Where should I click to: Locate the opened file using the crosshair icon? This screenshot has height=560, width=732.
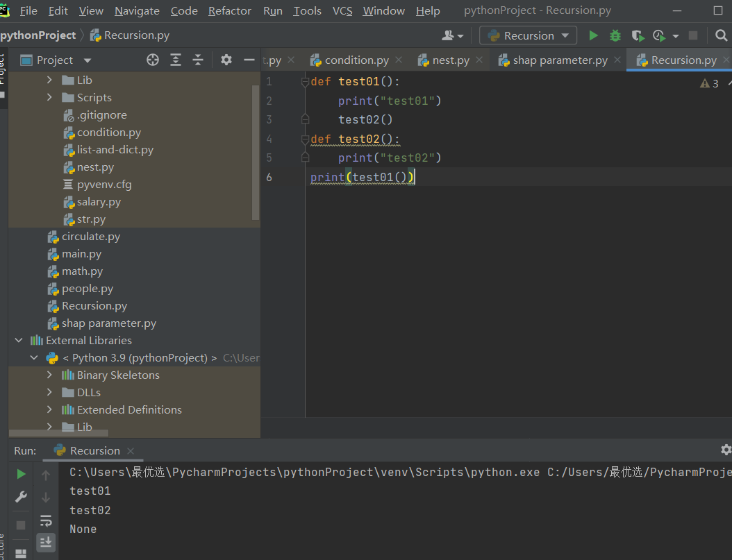point(153,60)
